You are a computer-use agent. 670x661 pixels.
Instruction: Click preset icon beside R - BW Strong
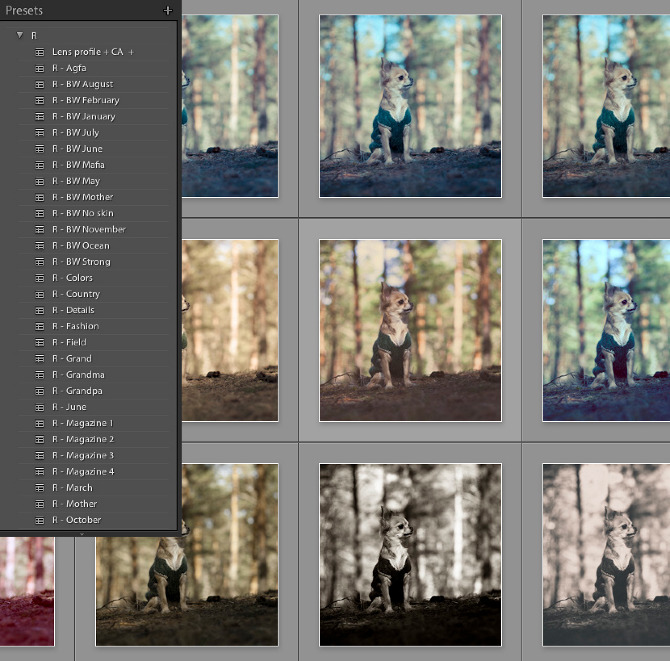point(39,262)
